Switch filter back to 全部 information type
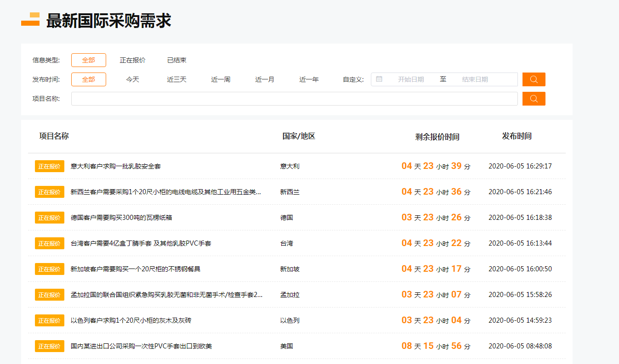This screenshot has width=619, height=364. tap(88, 60)
